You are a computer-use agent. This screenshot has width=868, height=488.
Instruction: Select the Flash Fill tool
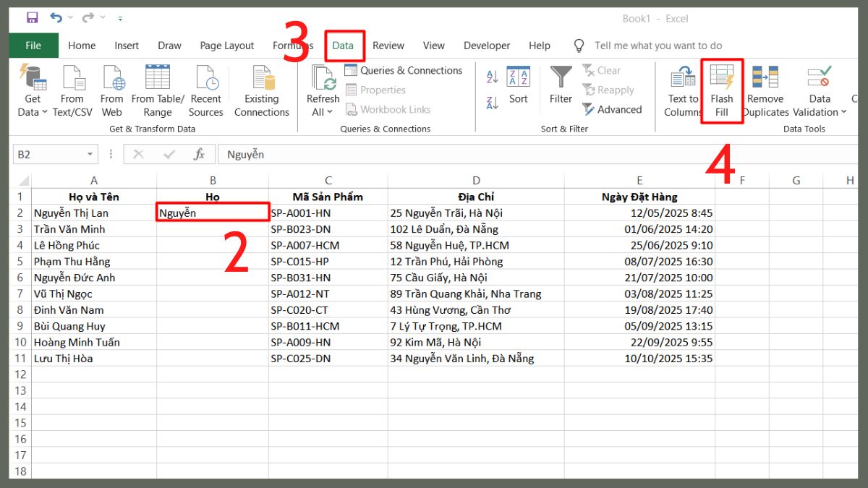tap(722, 90)
